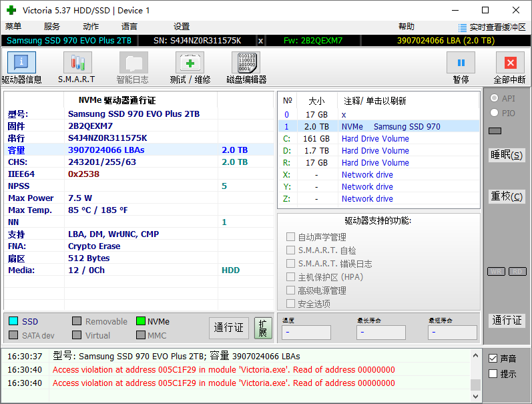Select the Z: Network drive row

click(x=378, y=198)
